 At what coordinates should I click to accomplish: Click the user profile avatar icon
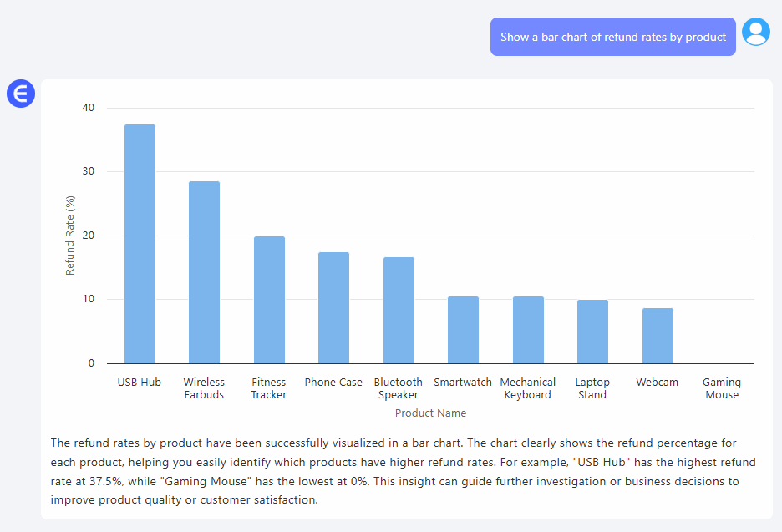[756, 32]
